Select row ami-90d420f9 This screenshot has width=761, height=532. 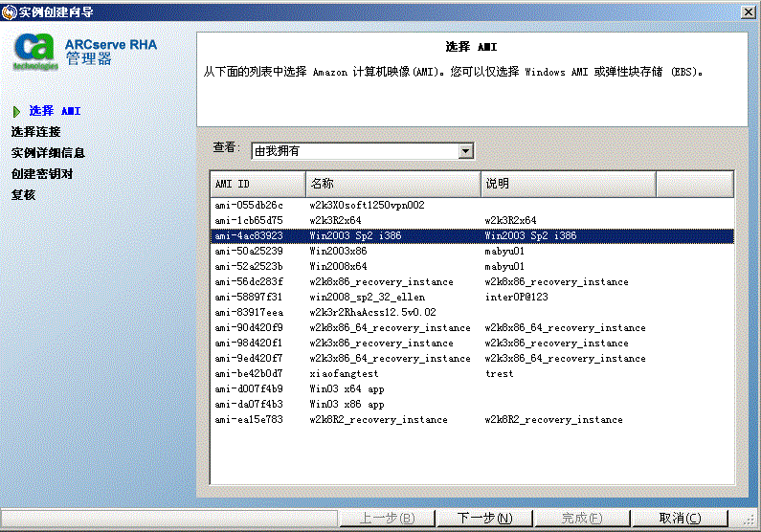pyautogui.click(x=472, y=328)
